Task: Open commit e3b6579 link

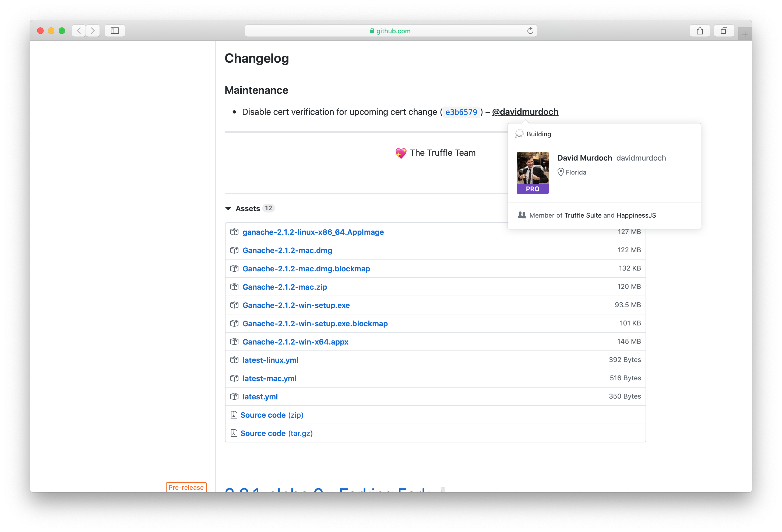Action: [x=461, y=112]
